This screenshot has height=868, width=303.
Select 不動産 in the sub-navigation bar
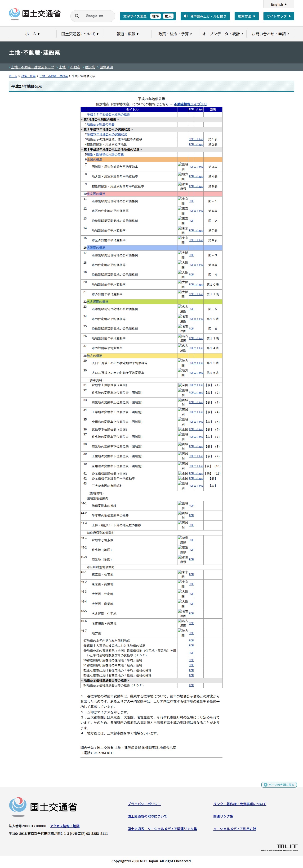[x=75, y=67]
